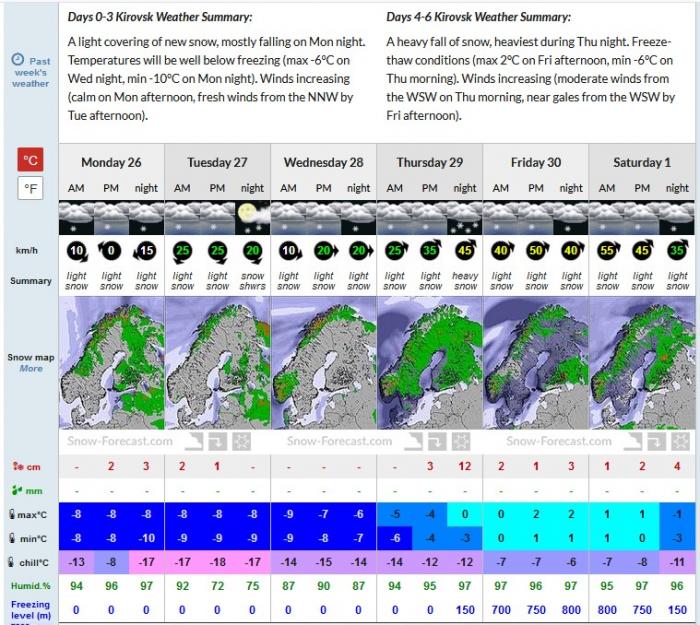Viewport: 700px width, 625px height.
Task: Open the Wednesday 28 snow map thumbnail
Action: 324,362
